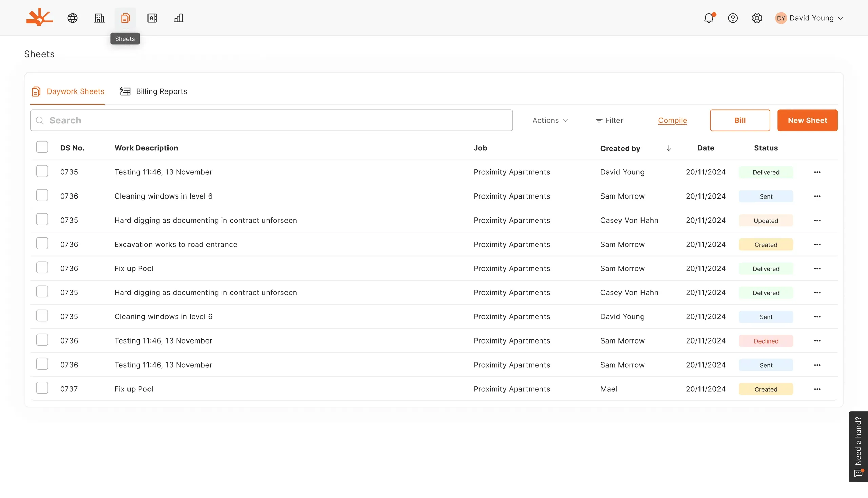Viewport: 868px width, 498px height.
Task: Open the Sheets document icon in the navbar
Action: [125, 18]
